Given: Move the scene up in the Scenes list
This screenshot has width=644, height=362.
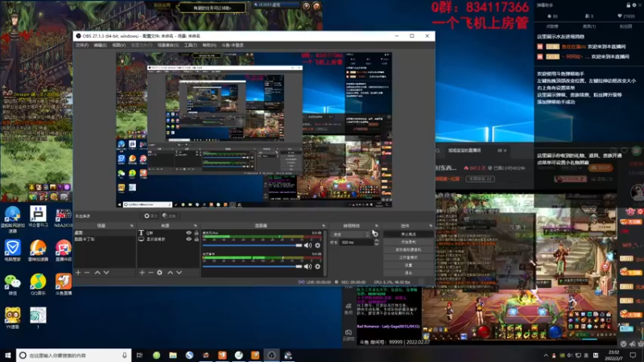Looking at the screenshot, I should pyautogui.click(x=97, y=273).
